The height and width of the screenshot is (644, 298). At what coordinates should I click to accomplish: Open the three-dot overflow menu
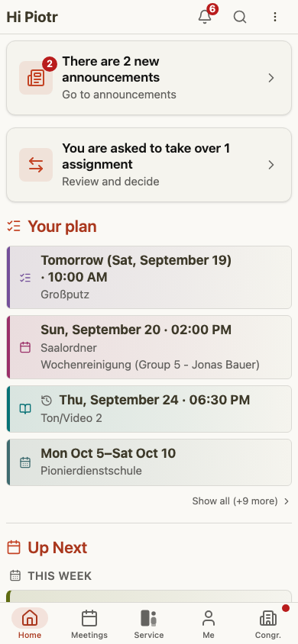(274, 17)
